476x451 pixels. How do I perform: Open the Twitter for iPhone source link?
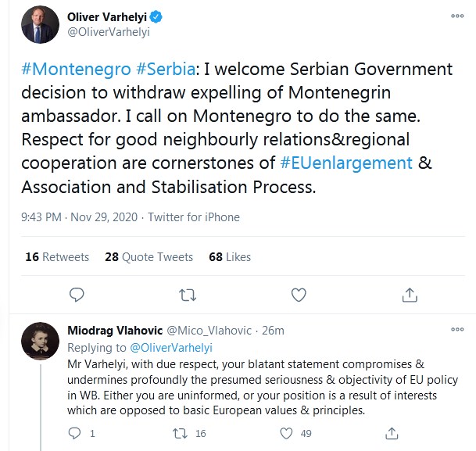(194, 217)
